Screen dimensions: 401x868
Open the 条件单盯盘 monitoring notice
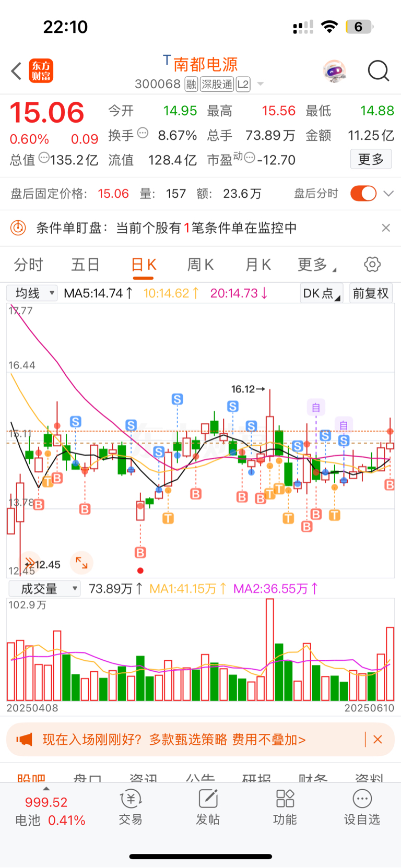[x=200, y=228]
